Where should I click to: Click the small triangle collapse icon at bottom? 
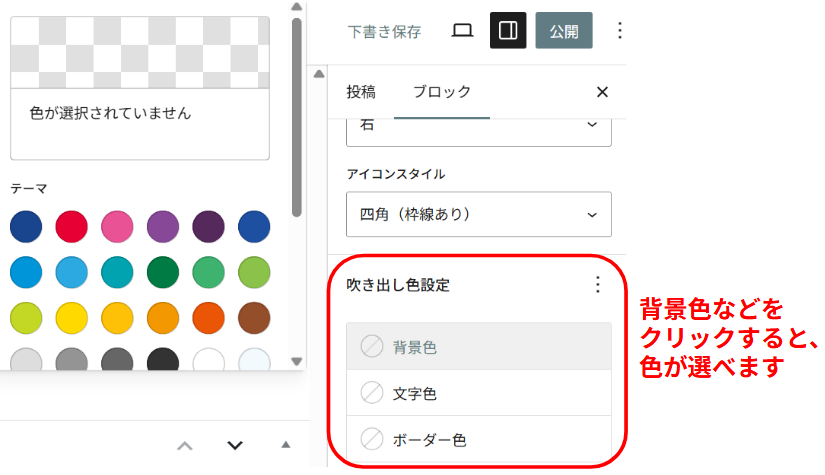click(286, 445)
